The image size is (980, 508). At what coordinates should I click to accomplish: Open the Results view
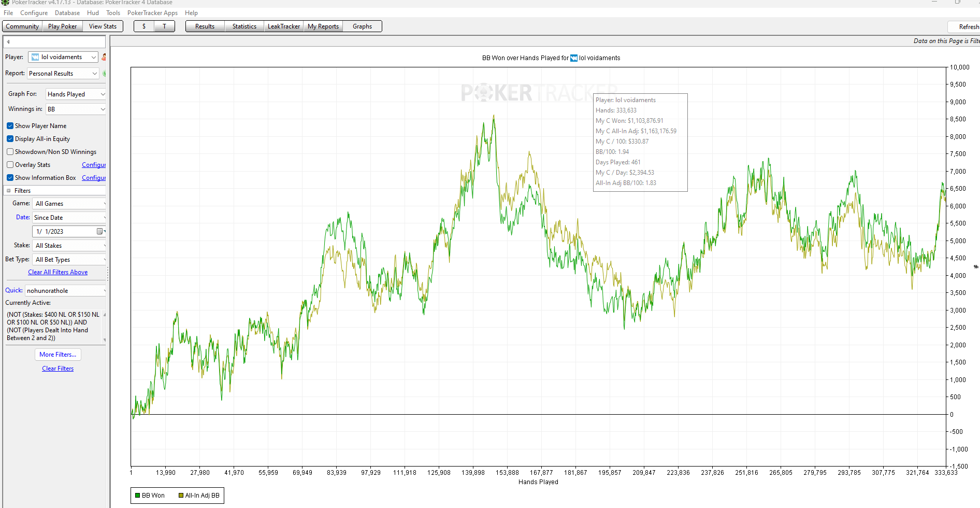(205, 26)
